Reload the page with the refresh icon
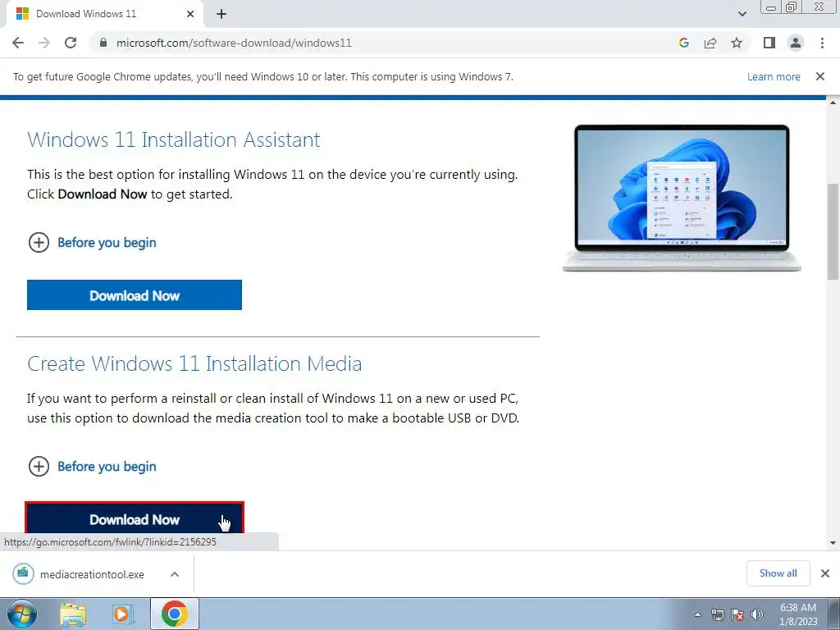Screen dimensions: 840x630 pyautogui.click(x=71, y=43)
